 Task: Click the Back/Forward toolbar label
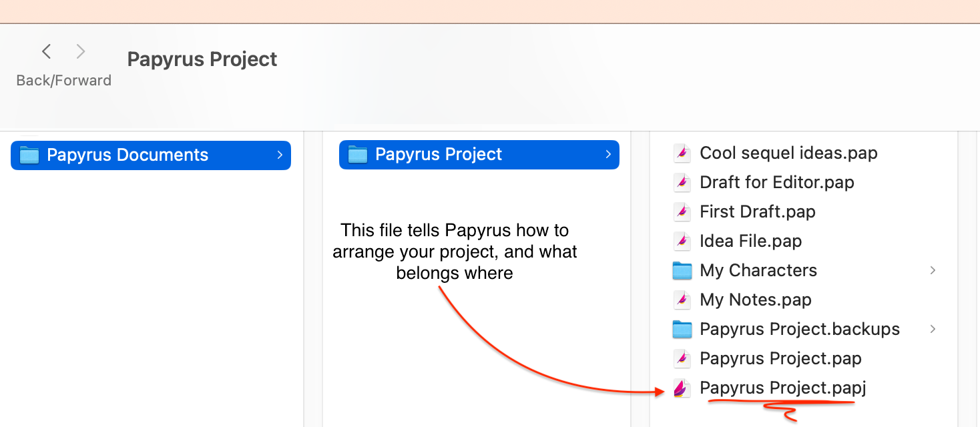coord(64,81)
